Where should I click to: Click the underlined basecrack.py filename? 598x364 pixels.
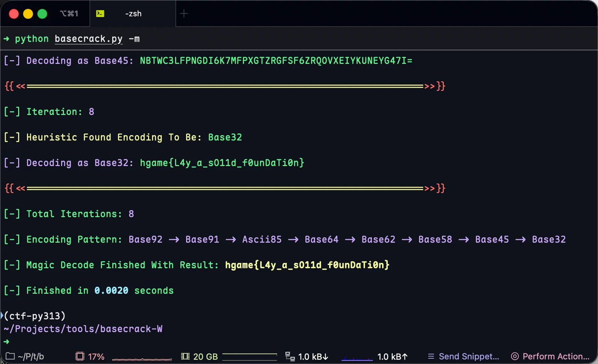88,39
